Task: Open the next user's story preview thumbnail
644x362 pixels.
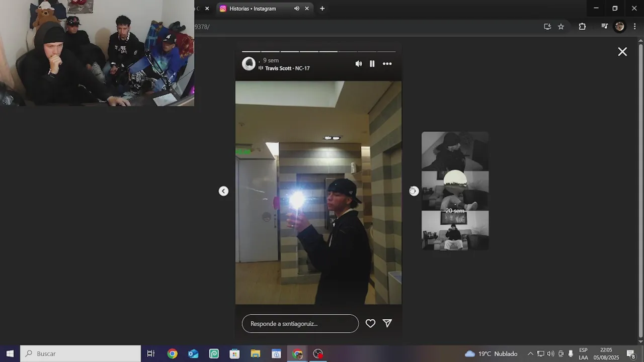Action: pyautogui.click(x=455, y=191)
